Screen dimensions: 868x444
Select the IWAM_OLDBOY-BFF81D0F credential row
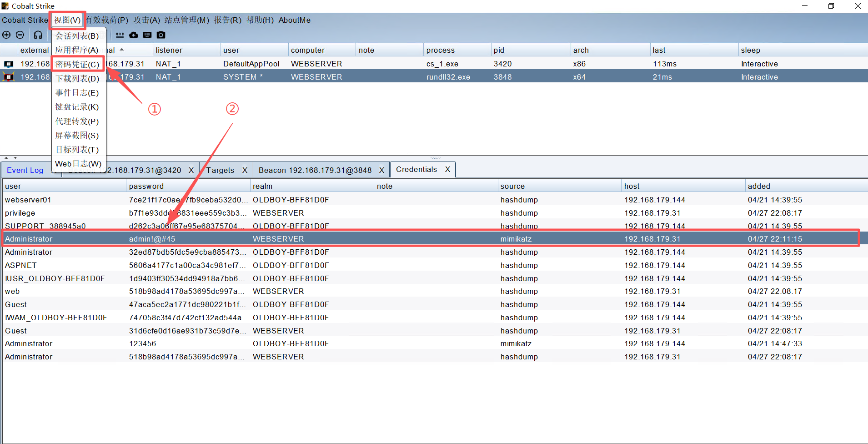[x=435, y=318]
